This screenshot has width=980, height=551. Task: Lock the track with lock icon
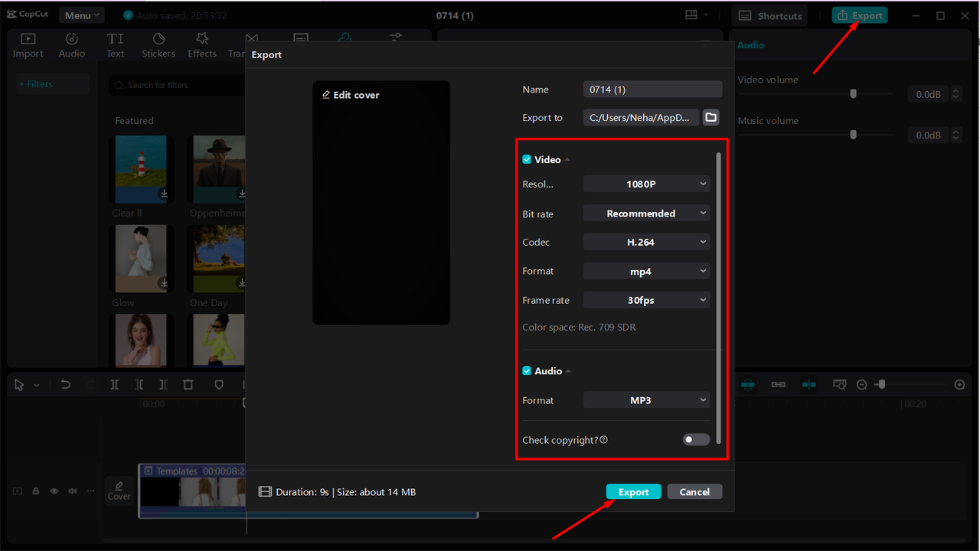coord(36,491)
